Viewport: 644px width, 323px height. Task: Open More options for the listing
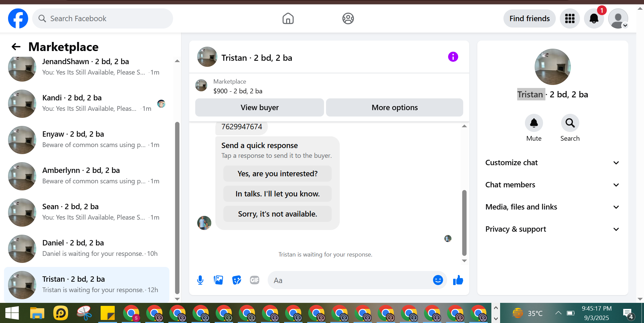[x=394, y=107]
